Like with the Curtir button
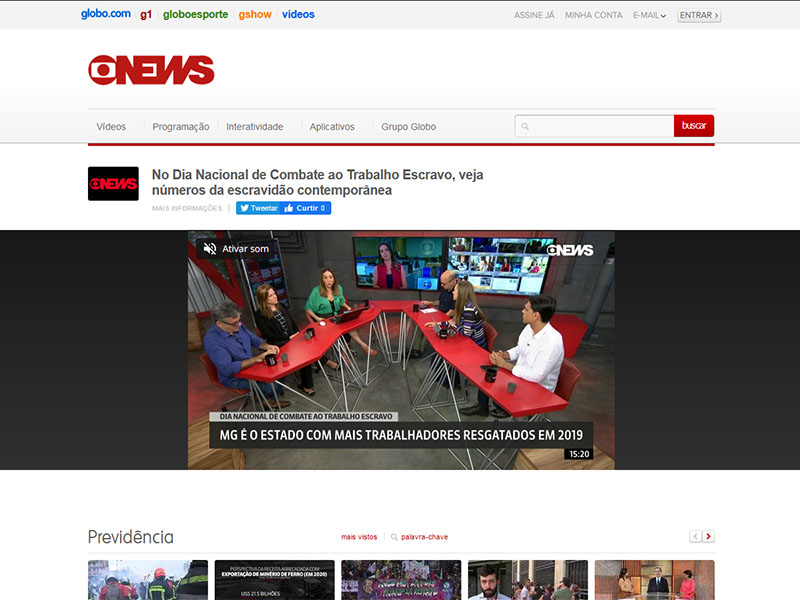Image resolution: width=800 pixels, height=600 pixels. coord(305,208)
